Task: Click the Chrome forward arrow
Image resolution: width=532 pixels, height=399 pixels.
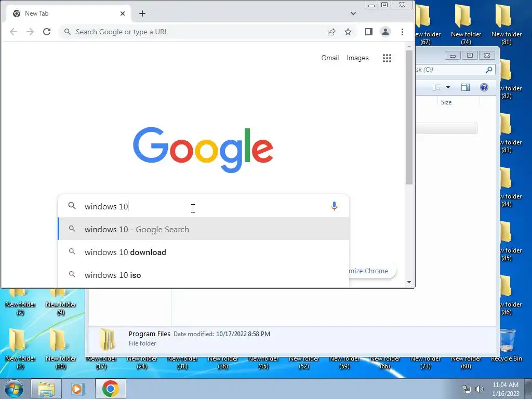Action: point(30,32)
